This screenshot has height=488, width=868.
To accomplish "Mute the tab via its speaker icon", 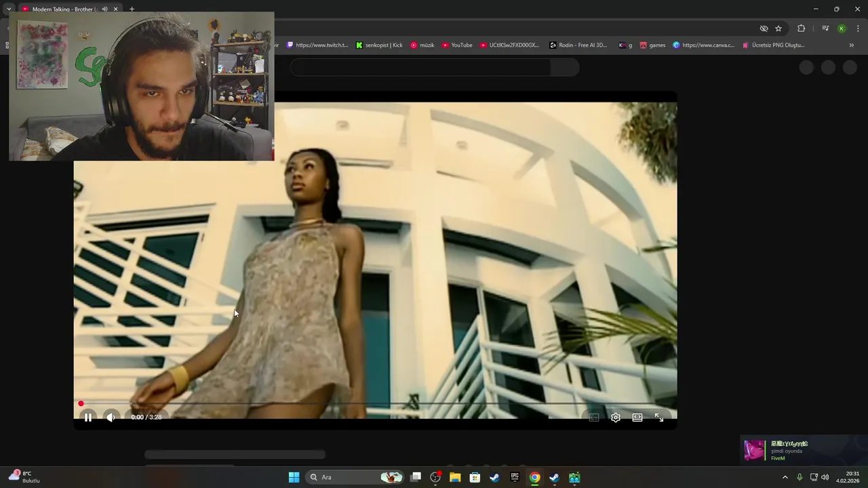I will point(104,9).
